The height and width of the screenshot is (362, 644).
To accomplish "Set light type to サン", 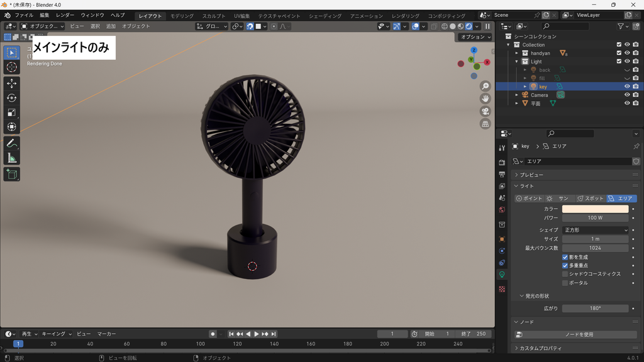I will click(x=559, y=199).
